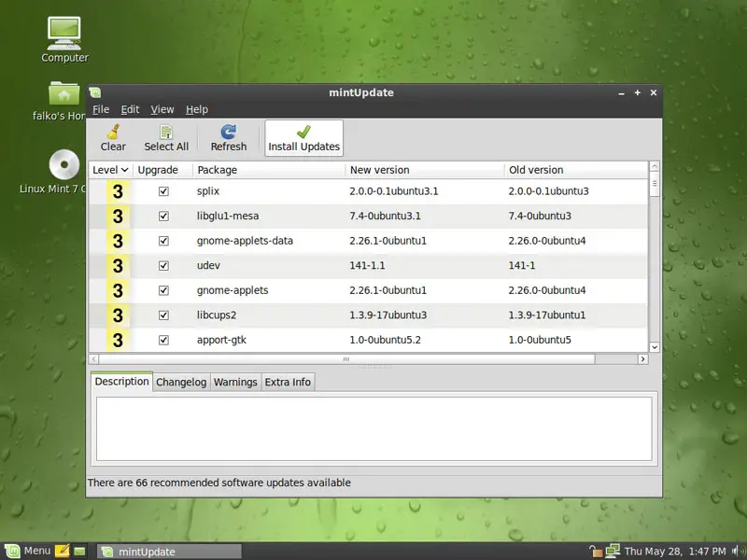Viewport: 747px width, 560px height.
Task: Sort by the New version column header
Action: coord(425,170)
